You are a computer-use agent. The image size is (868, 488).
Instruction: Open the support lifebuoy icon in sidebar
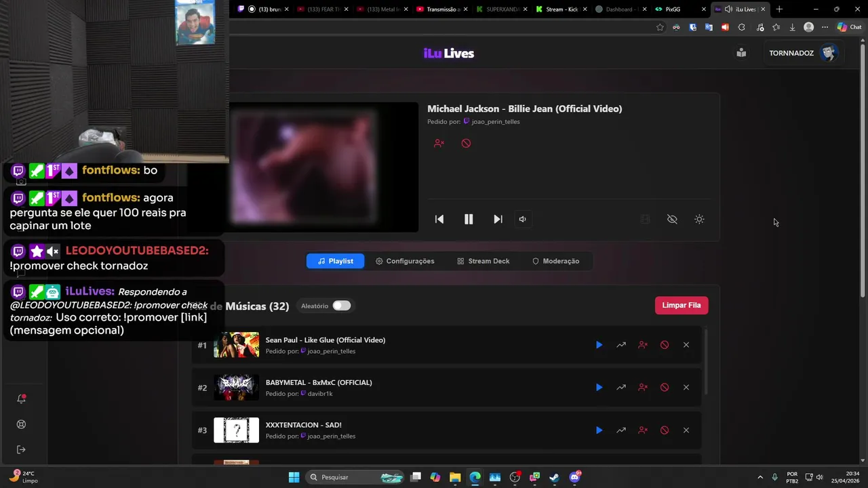pyautogui.click(x=21, y=424)
